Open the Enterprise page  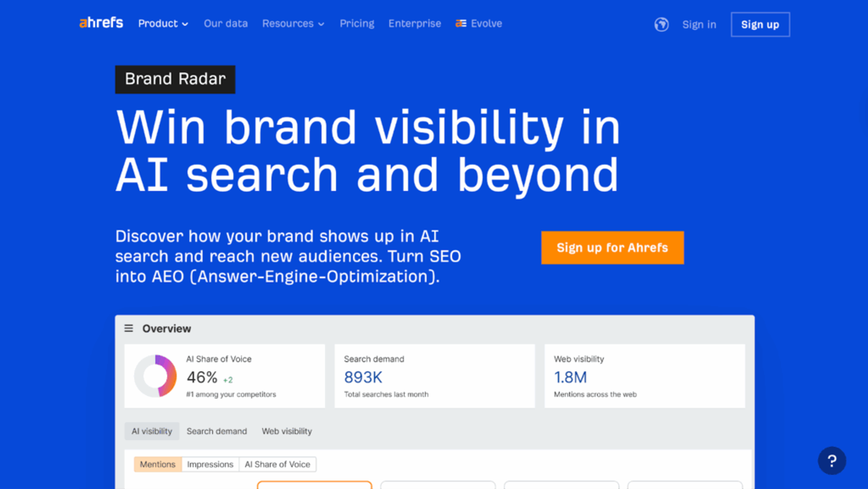(x=415, y=24)
